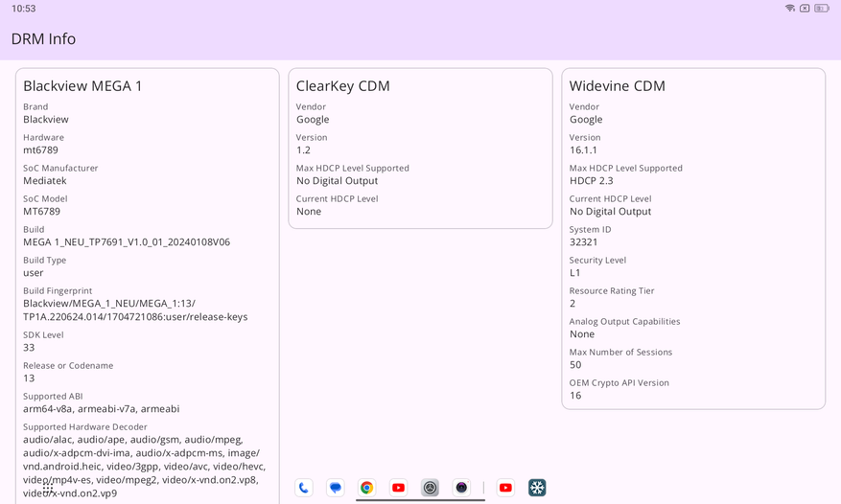Click ClearKey Current HDCP Level value None
Viewport: 841px width, 504px height.
pyautogui.click(x=309, y=211)
